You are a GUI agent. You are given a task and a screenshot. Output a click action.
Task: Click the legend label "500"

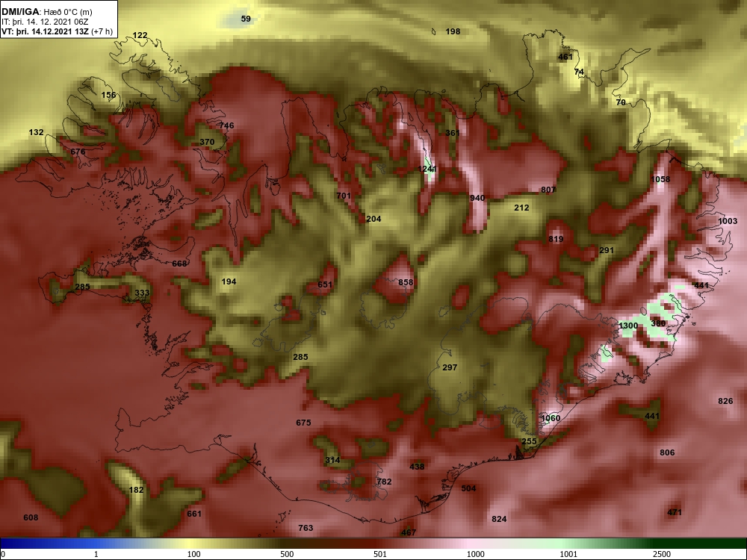point(287,554)
